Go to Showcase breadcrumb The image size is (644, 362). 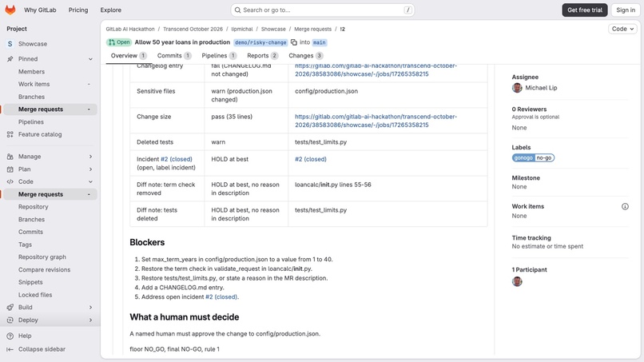(x=273, y=30)
